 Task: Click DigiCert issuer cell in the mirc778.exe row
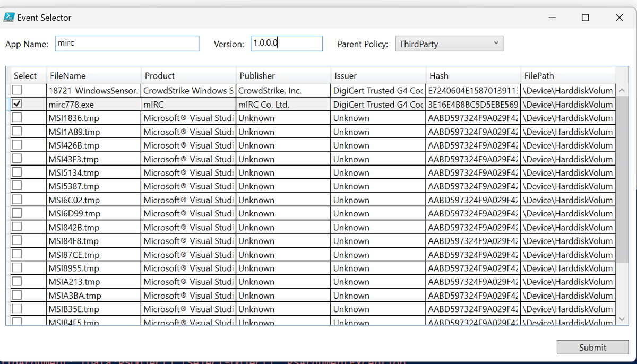pyautogui.click(x=378, y=105)
